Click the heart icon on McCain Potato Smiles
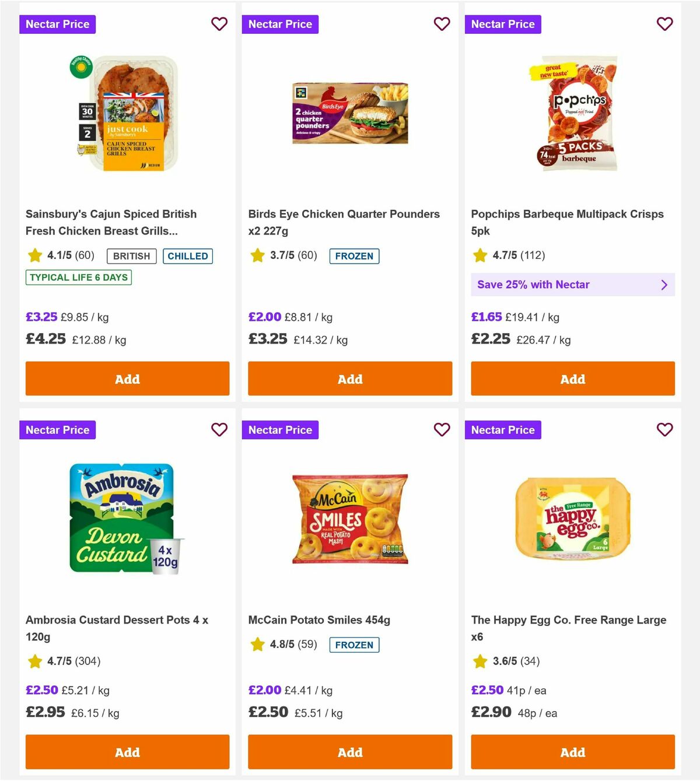Viewport: 700px width, 781px height. point(442,430)
